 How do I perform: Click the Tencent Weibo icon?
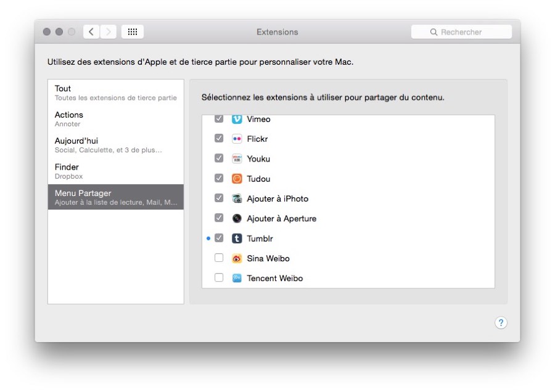pos(237,278)
